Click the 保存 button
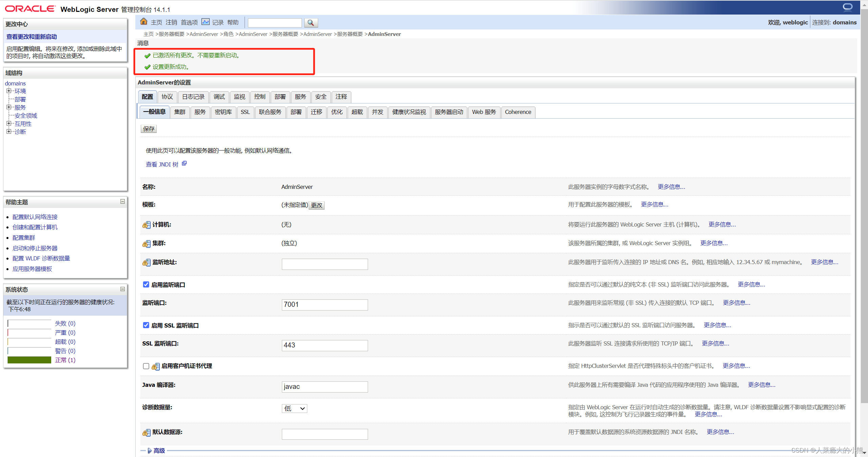Screen dimensions: 868x457 (x=148, y=128)
